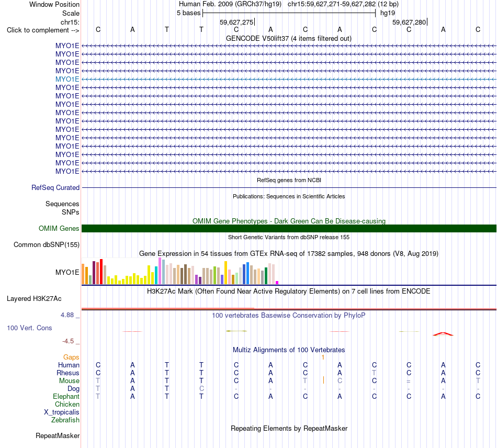
Task: Open '100 vertebrates Basewise Conservation by PhyloP' title
Action: (x=289, y=316)
